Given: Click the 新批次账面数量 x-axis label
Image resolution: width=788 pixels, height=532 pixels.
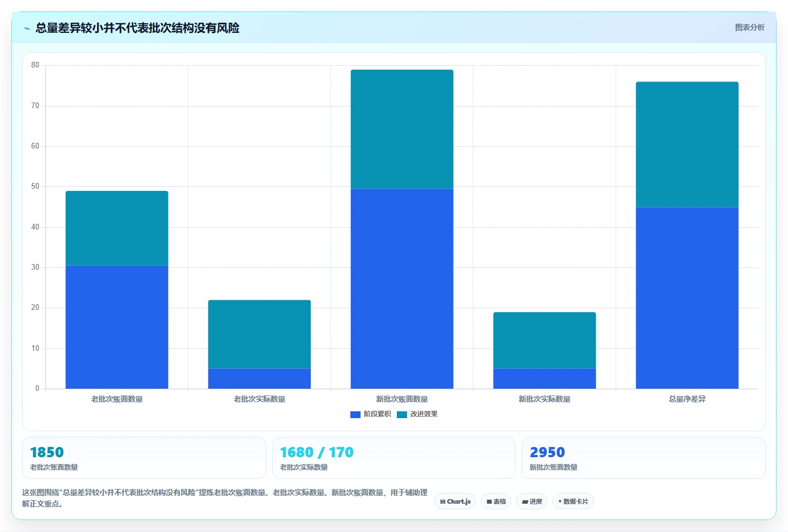Looking at the screenshot, I should click(x=402, y=399).
